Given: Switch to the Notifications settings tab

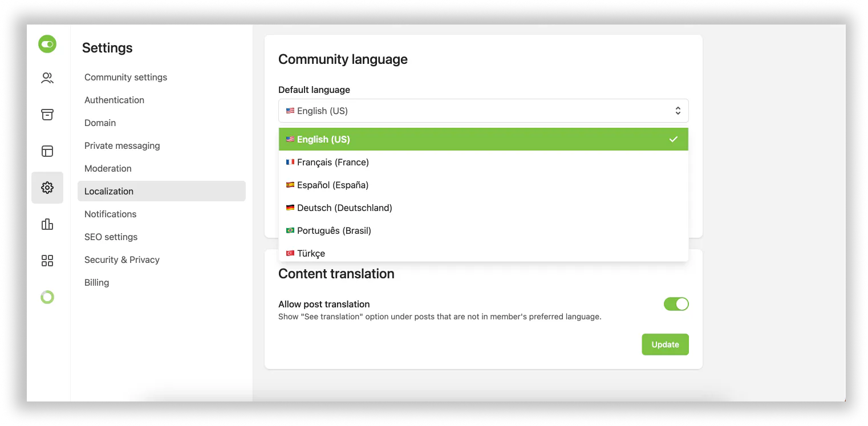Looking at the screenshot, I should click(x=110, y=214).
